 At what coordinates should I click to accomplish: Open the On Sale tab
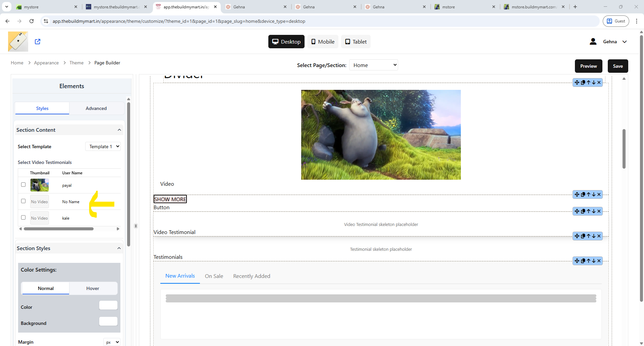click(214, 276)
